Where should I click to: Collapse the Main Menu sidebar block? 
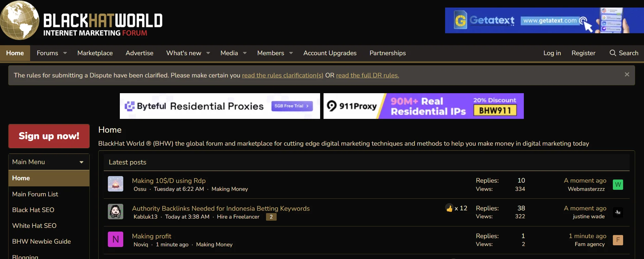[x=81, y=162]
